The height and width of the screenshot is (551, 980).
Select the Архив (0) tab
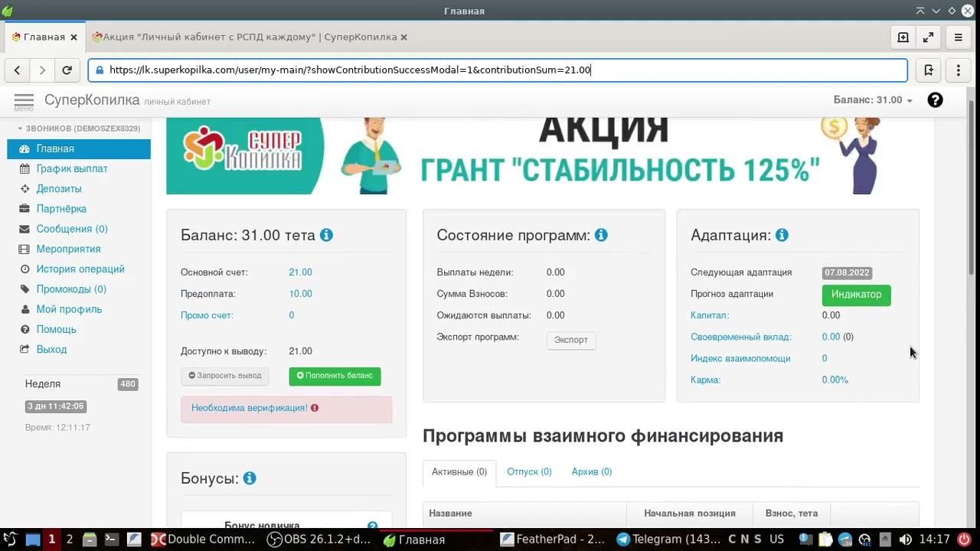pos(592,472)
